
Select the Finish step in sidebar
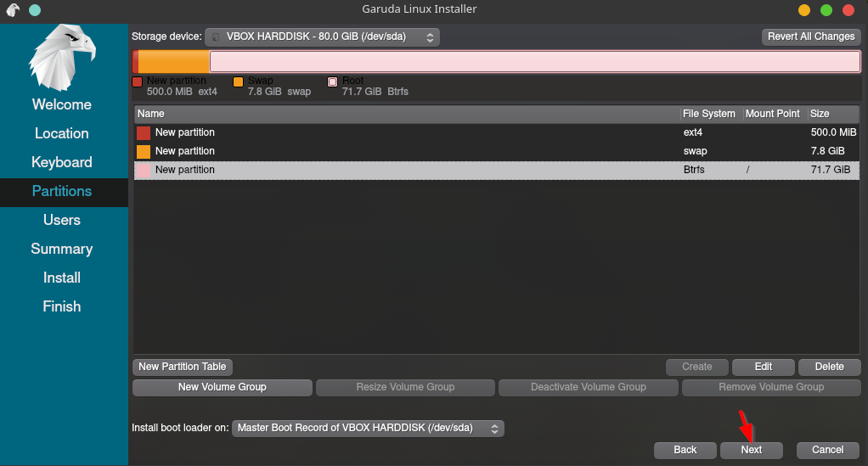(x=62, y=306)
